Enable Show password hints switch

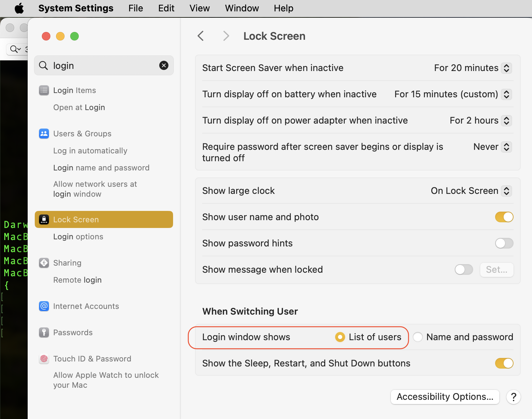504,243
